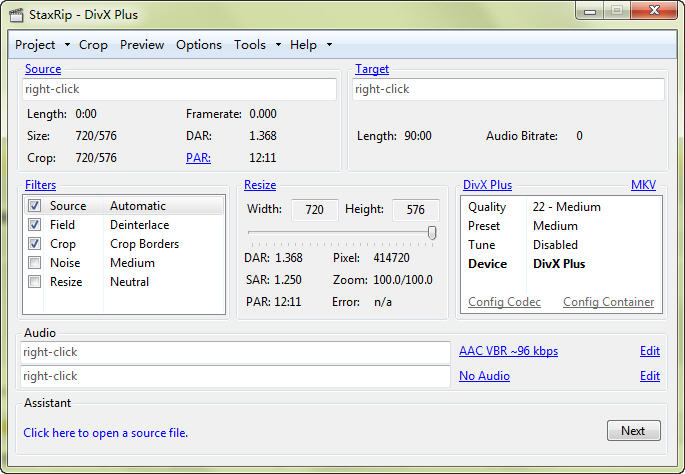Click the PAR link in Source section
This screenshot has width=685, height=474.
pyautogui.click(x=198, y=158)
